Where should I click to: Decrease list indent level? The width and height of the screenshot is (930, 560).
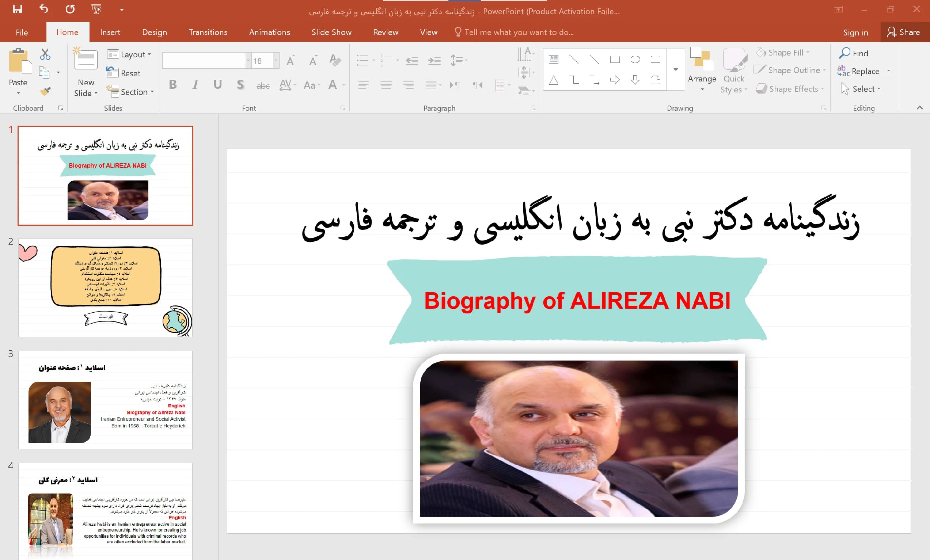tap(412, 60)
